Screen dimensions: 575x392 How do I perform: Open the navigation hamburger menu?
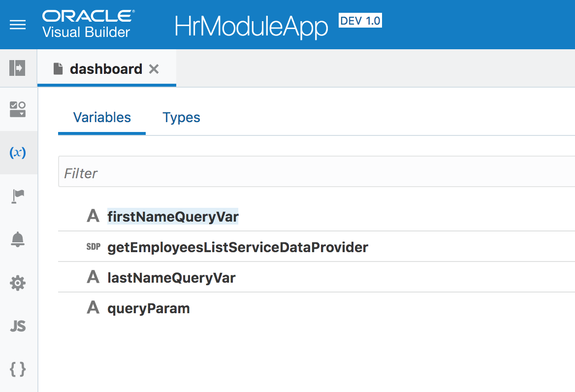pos(18,25)
